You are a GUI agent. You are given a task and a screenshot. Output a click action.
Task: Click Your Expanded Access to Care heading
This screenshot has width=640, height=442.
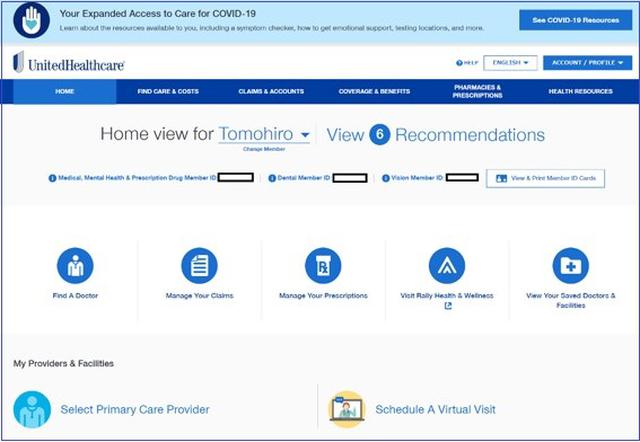tap(158, 13)
